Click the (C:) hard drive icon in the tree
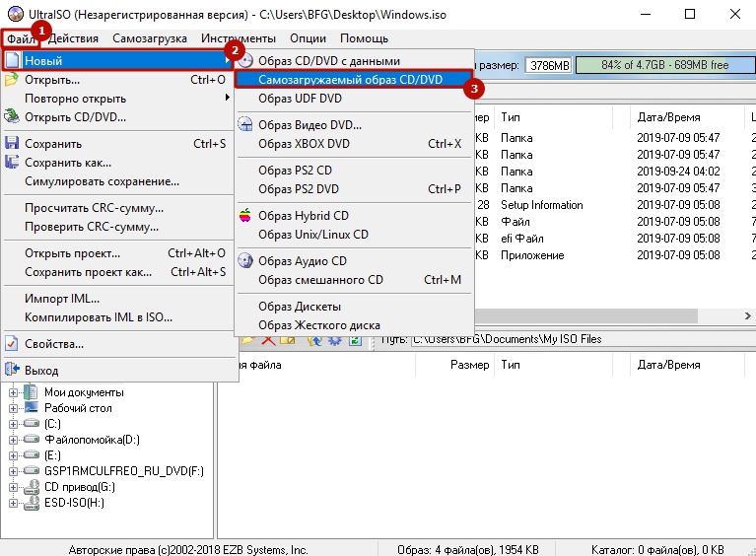Screen dimensions: 756x556 point(32,423)
